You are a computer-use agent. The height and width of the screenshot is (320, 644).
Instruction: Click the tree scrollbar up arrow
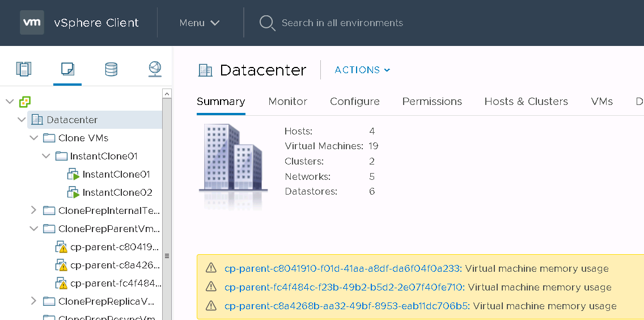click(x=167, y=94)
